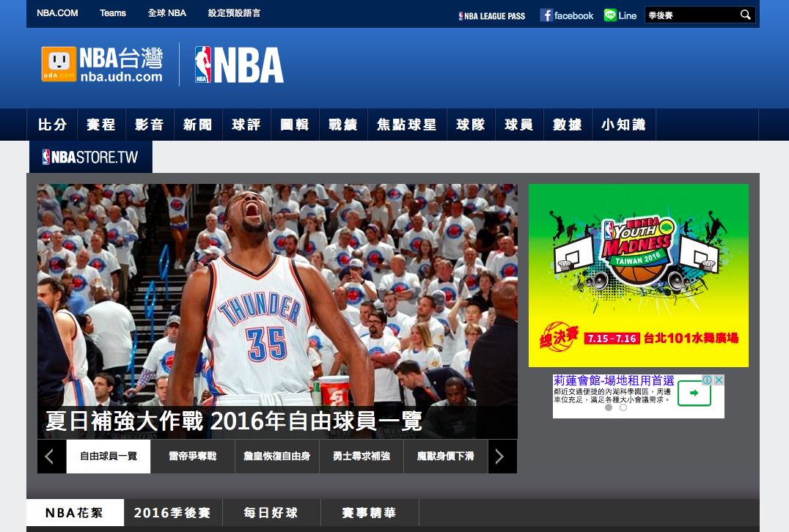
Task: Open NBA.COM link in top bar
Action: tap(57, 13)
